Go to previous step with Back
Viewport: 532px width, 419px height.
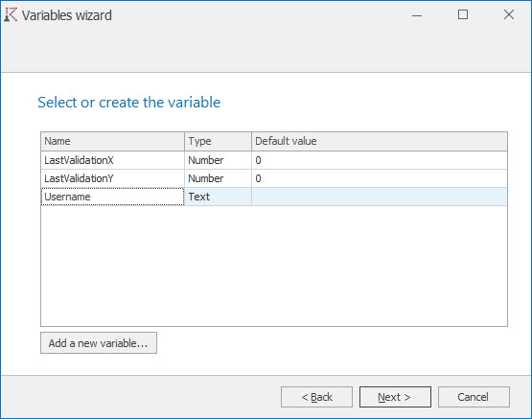coord(316,397)
